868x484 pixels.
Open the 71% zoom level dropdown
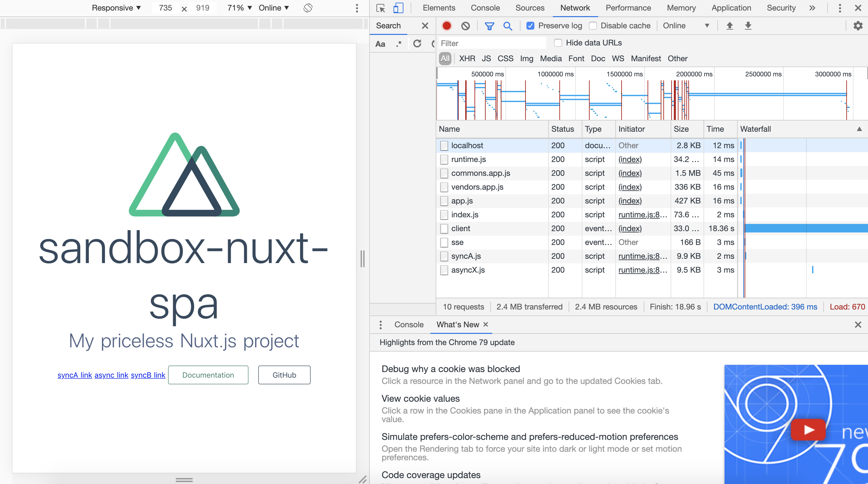(x=240, y=8)
